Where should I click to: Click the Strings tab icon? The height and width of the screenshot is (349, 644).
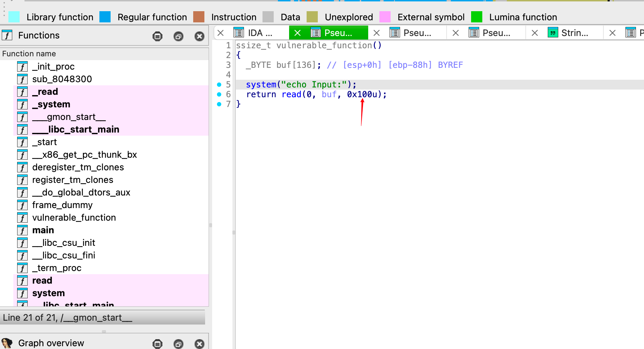(x=553, y=33)
